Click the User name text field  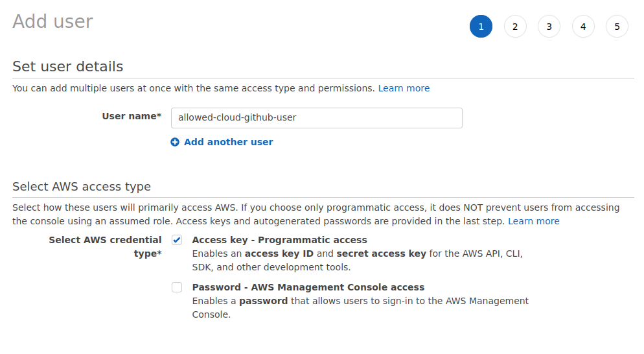316,118
